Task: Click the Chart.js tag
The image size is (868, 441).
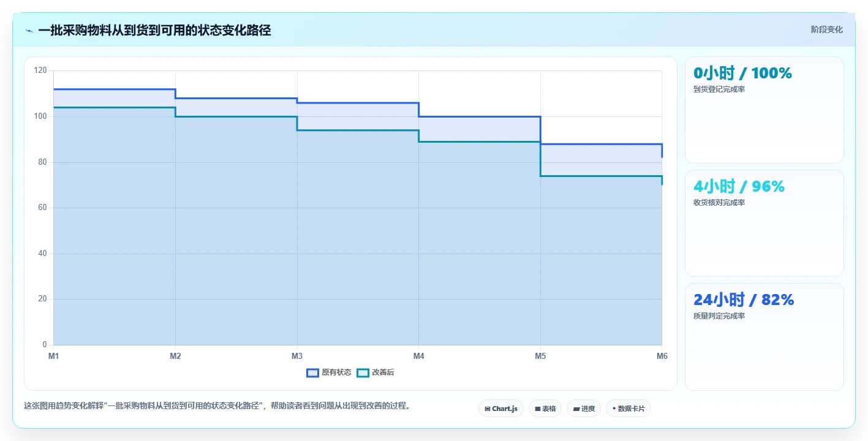Action: (x=501, y=409)
